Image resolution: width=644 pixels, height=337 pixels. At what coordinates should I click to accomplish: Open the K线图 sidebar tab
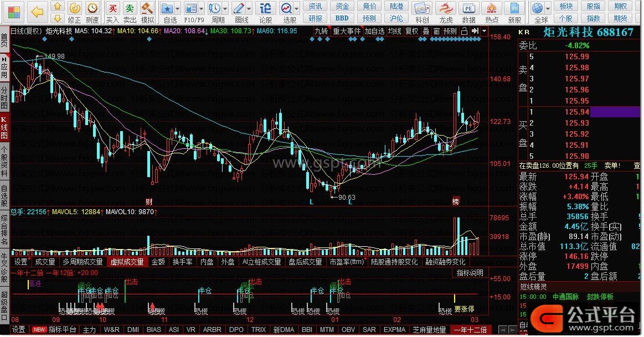click(4, 128)
